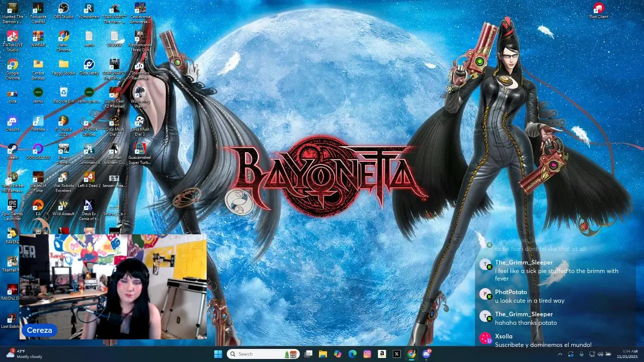The width and height of the screenshot is (644, 362).
Task: Open Amazon from the taskbar
Action: [382, 354]
